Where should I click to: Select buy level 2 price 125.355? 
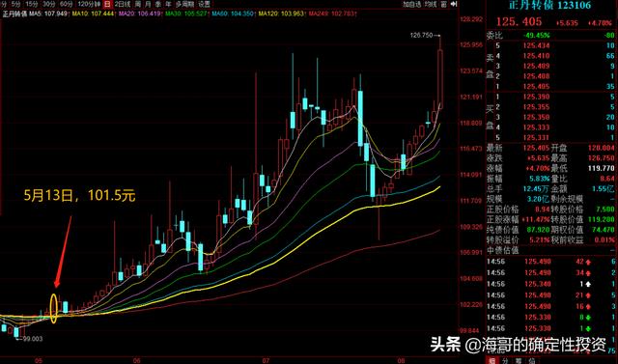536,107
